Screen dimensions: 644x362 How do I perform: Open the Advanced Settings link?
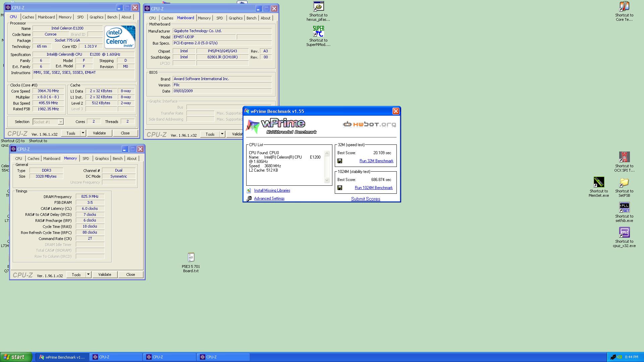click(x=269, y=199)
